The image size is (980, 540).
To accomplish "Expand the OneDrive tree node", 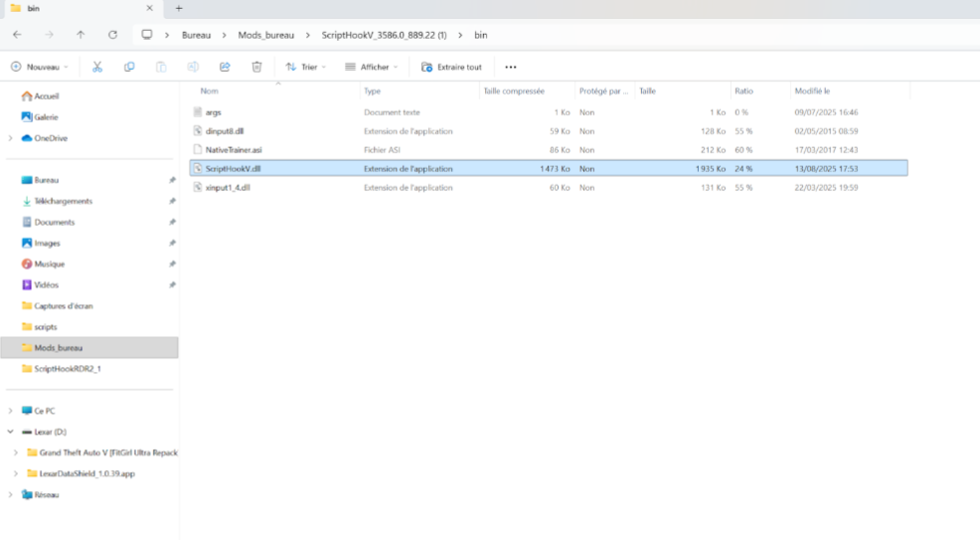I will click(10, 138).
